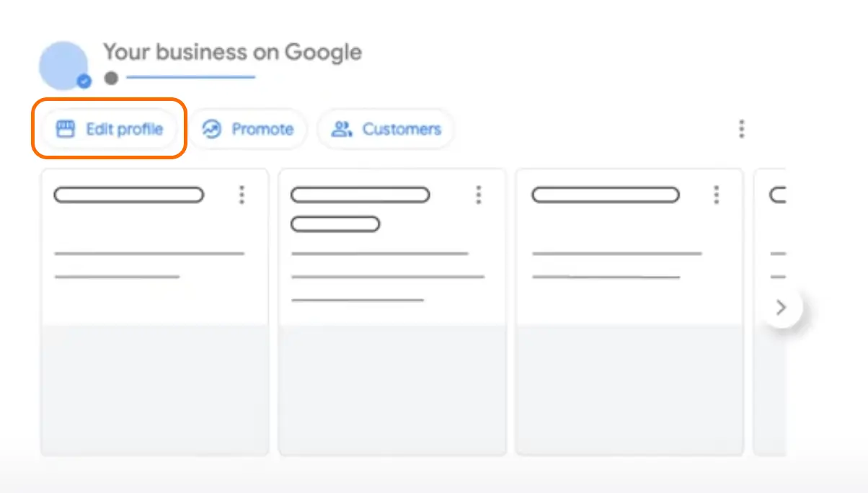Click the Edit profile storefront button
The image size is (868, 493).
click(x=109, y=130)
